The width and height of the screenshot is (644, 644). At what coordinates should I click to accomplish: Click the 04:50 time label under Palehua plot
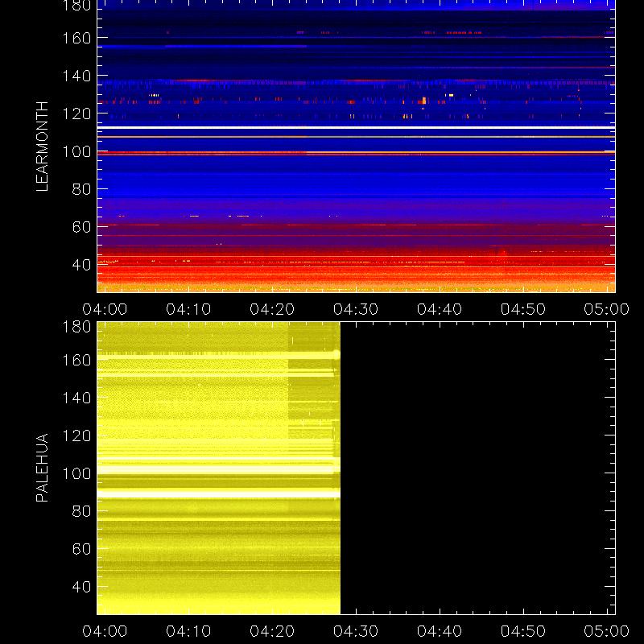click(523, 631)
